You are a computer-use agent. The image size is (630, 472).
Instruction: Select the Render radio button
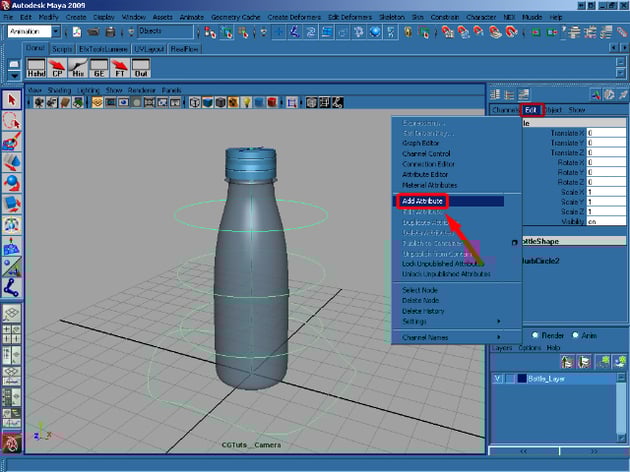pos(534,336)
